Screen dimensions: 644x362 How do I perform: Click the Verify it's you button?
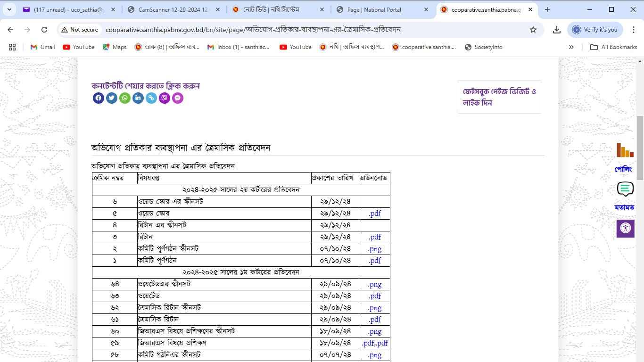point(595,30)
